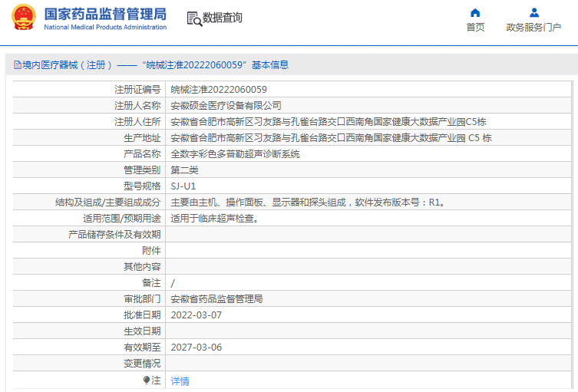
Task: Click the 生产地址 address value
Action: [x=331, y=138]
